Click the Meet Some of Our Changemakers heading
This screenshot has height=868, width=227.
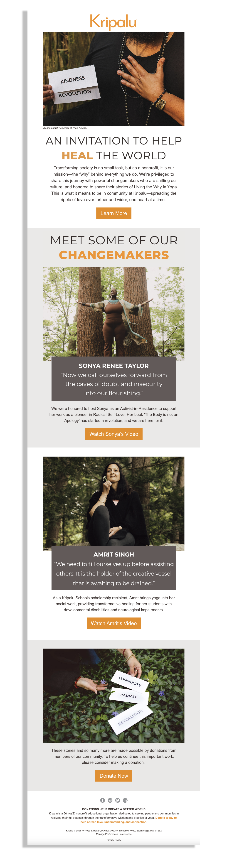[114, 247]
